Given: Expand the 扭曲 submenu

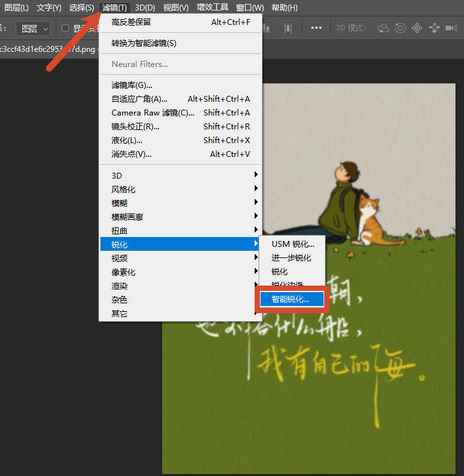Looking at the screenshot, I should coord(180,230).
